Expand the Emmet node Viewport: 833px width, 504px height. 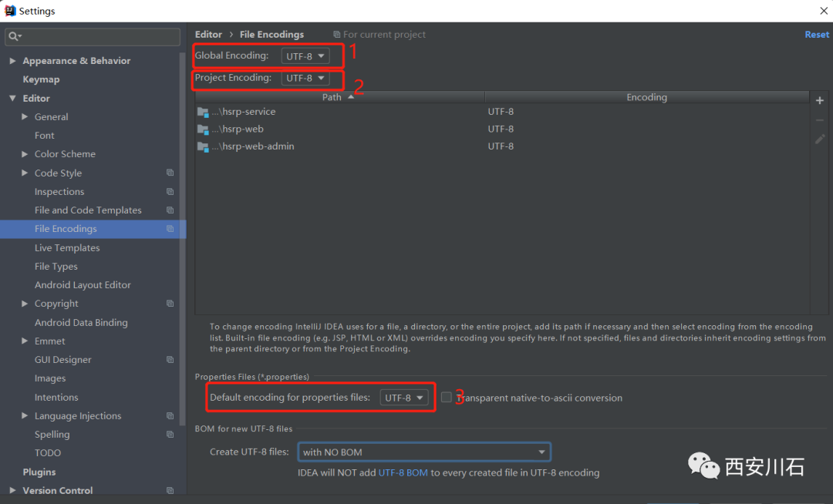pyautogui.click(x=25, y=341)
